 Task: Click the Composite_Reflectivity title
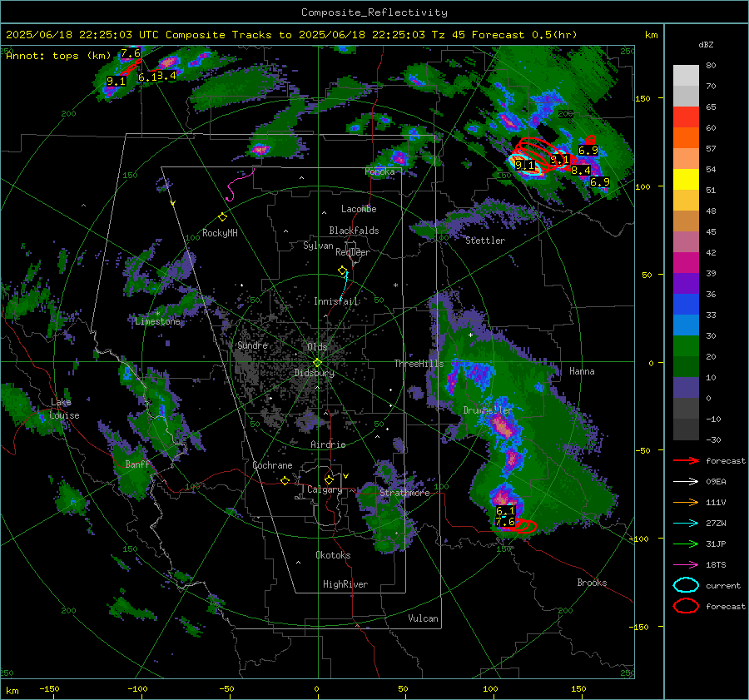(374, 12)
